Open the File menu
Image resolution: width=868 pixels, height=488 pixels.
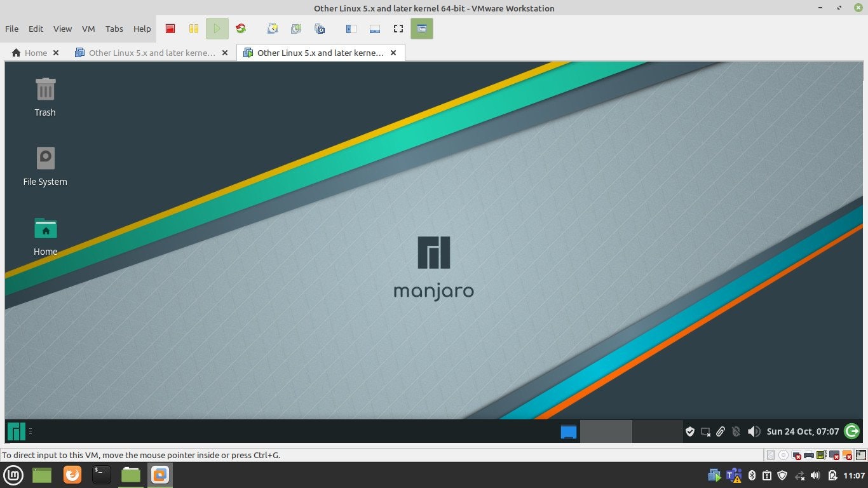(12, 29)
